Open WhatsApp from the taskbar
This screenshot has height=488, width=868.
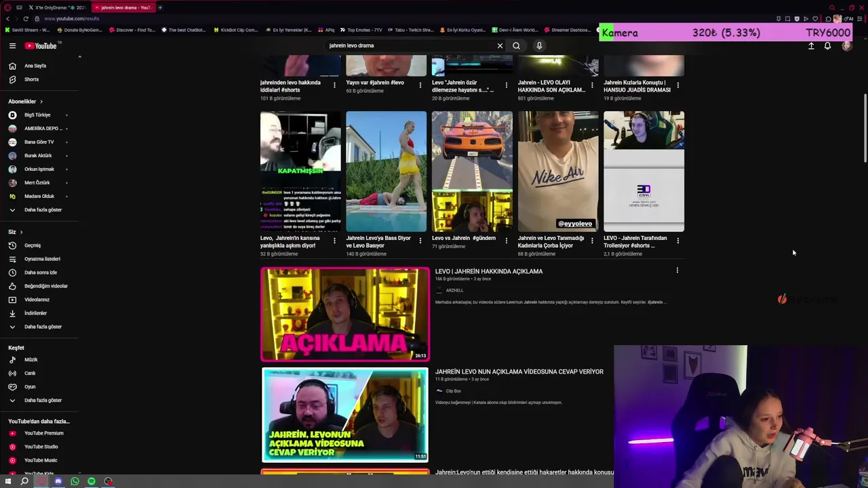click(x=75, y=481)
